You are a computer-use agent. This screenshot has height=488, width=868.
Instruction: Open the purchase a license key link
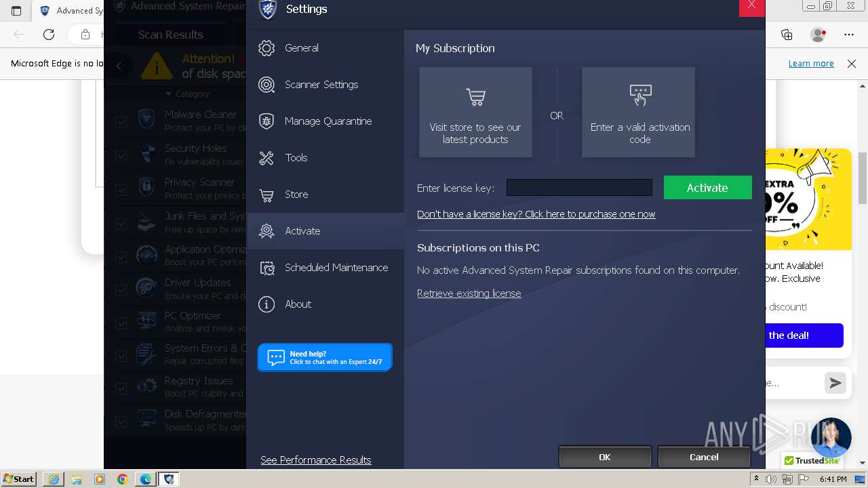pos(536,214)
